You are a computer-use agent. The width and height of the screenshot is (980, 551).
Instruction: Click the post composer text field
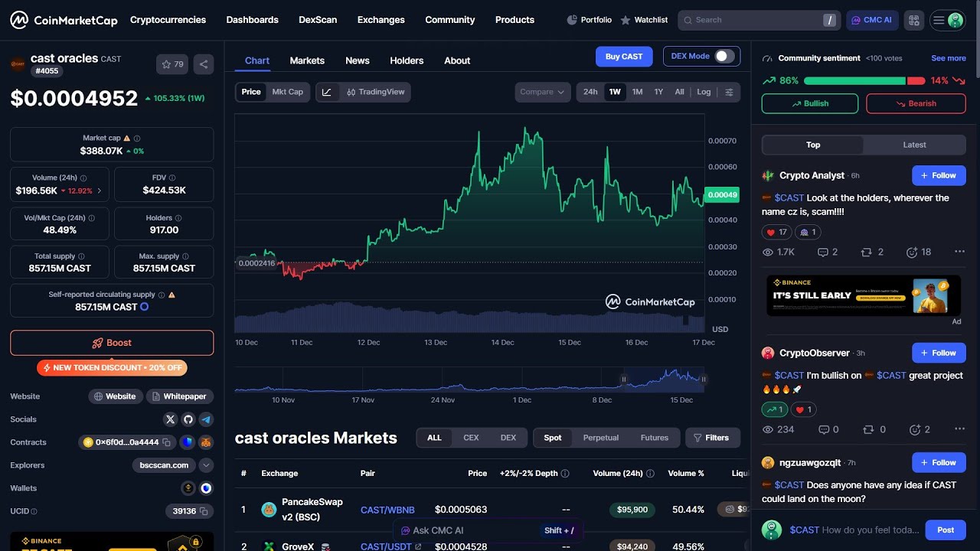854,530
